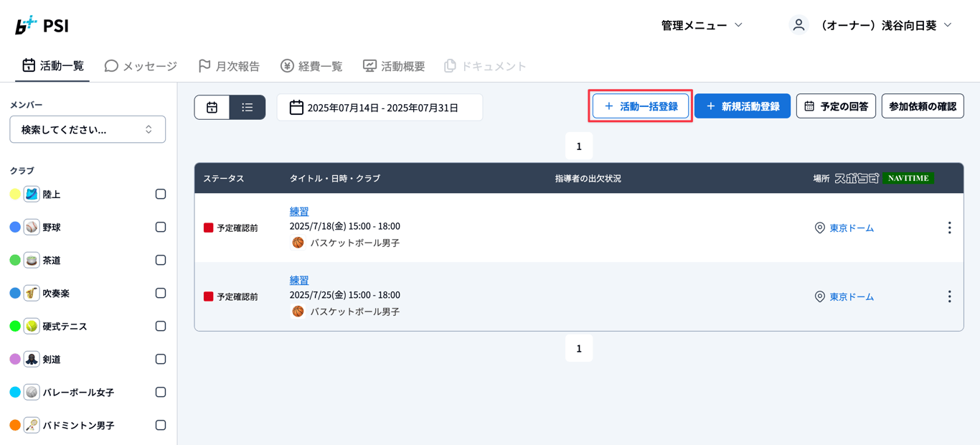The width and height of the screenshot is (980, 445).
Task: Expand the 管理メニュー dropdown
Action: coord(702,25)
